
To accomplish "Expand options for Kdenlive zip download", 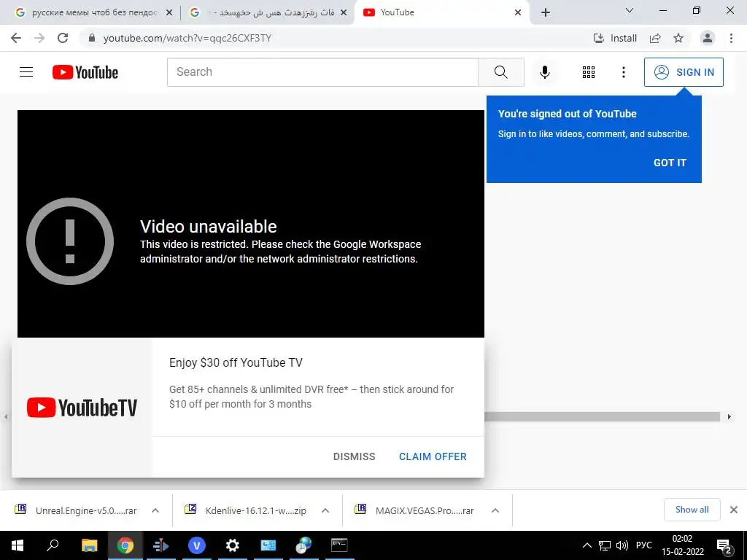I will click(325, 510).
